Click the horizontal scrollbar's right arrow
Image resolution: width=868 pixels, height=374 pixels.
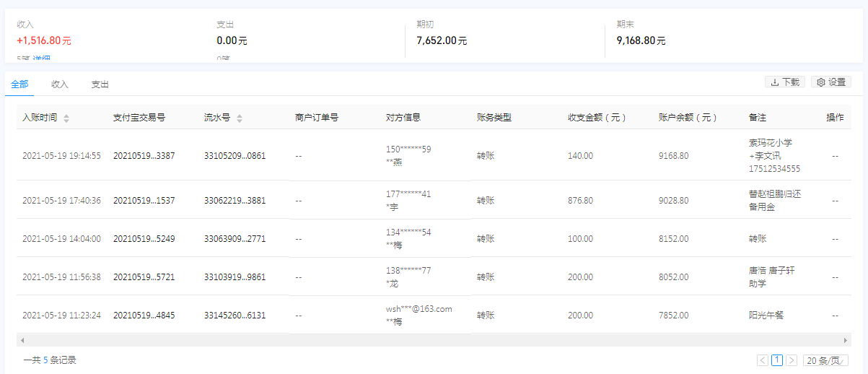click(x=846, y=340)
